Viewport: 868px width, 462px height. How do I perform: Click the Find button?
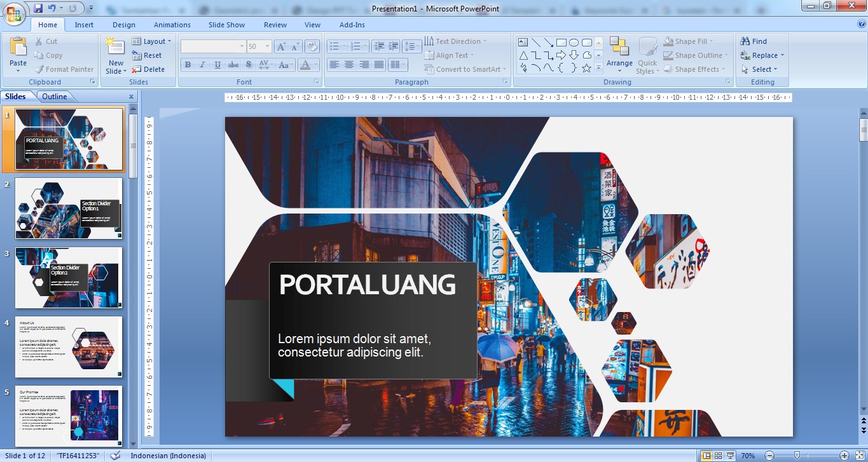pos(754,41)
